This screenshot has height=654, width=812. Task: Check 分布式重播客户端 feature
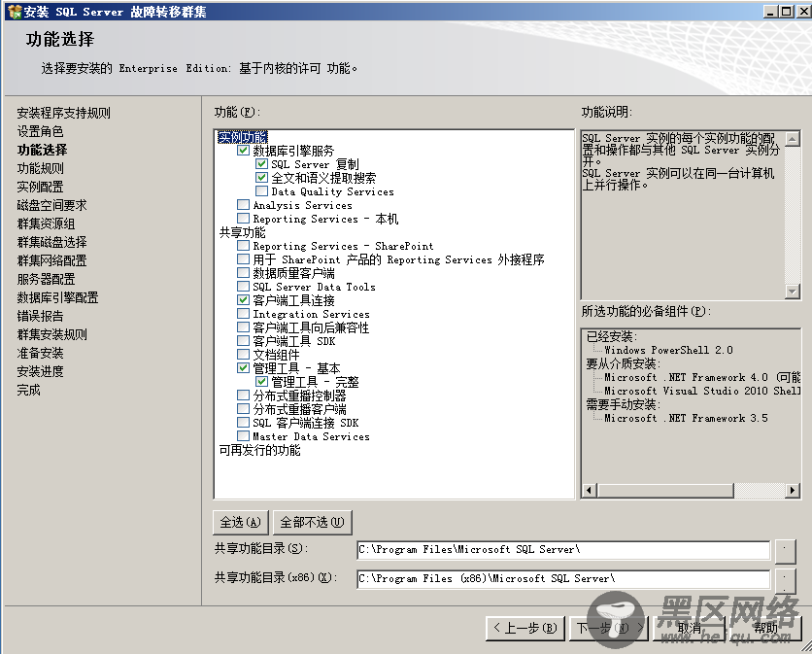click(x=244, y=409)
